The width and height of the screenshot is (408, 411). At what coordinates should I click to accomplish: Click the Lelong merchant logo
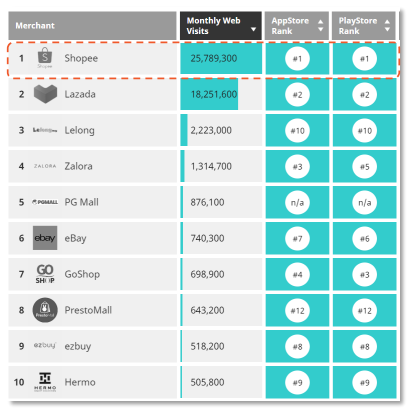45,130
